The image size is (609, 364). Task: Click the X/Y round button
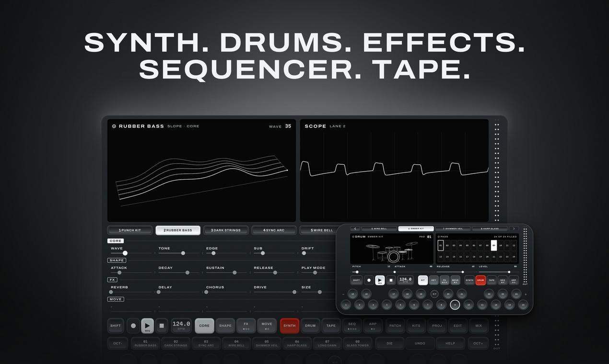pos(434,294)
